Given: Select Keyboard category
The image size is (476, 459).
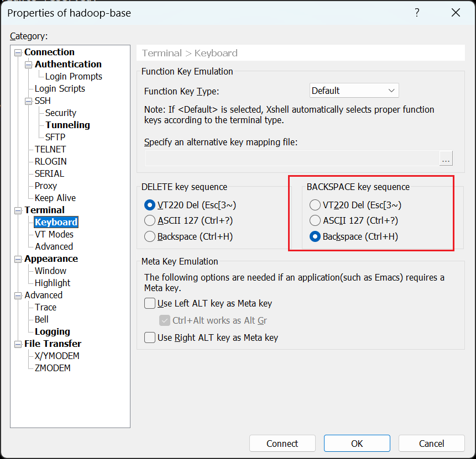Looking at the screenshot, I should tap(56, 222).
